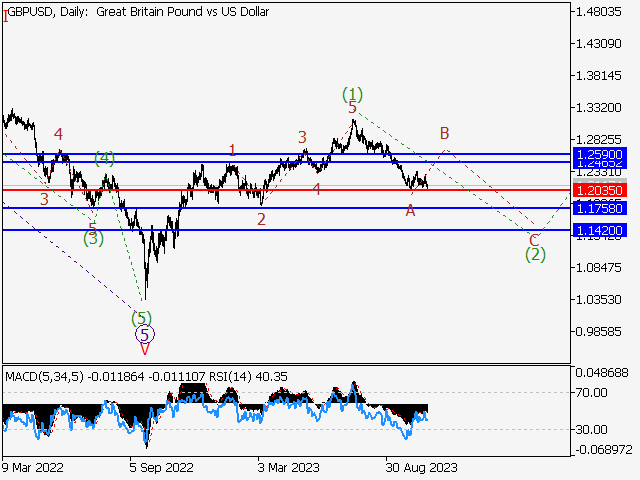This screenshot has width=640, height=480.
Task: Select the blue 1.14200 level price tag
Action: click(600, 230)
